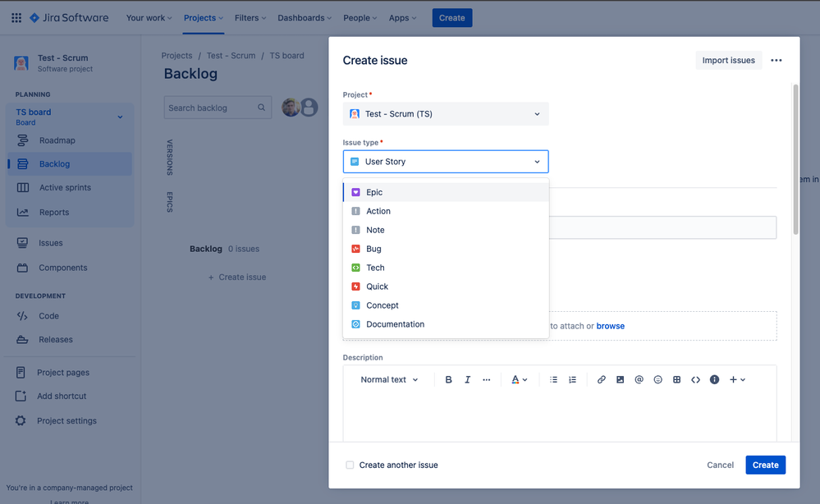Select Epic issue type
The image size is (820, 504).
pyautogui.click(x=446, y=192)
